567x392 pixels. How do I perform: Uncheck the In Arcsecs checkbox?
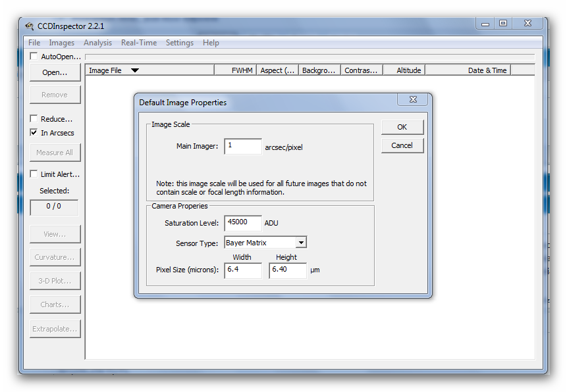tap(34, 132)
